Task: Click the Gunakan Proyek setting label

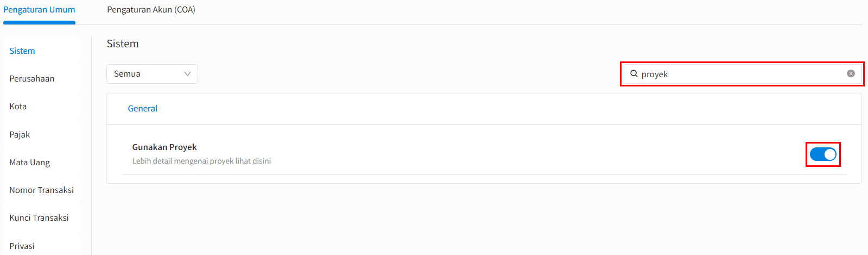Action: tap(164, 147)
